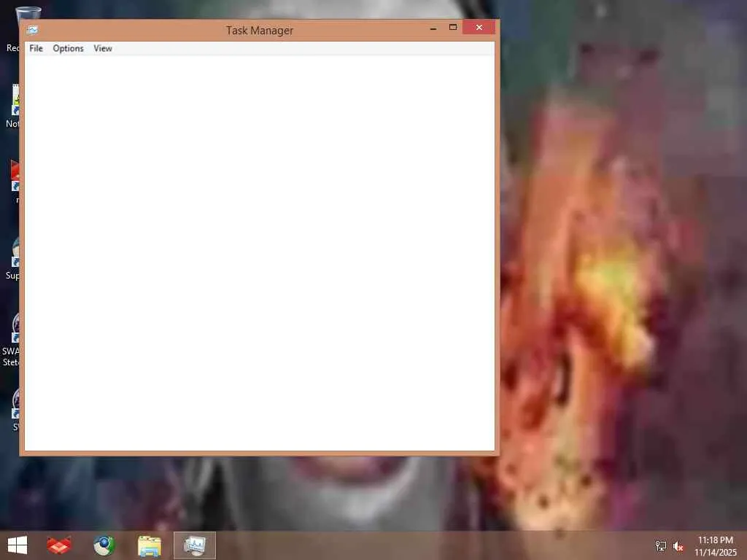Open the View menu in Task Manager
The height and width of the screenshot is (560, 747).
pyautogui.click(x=103, y=48)
